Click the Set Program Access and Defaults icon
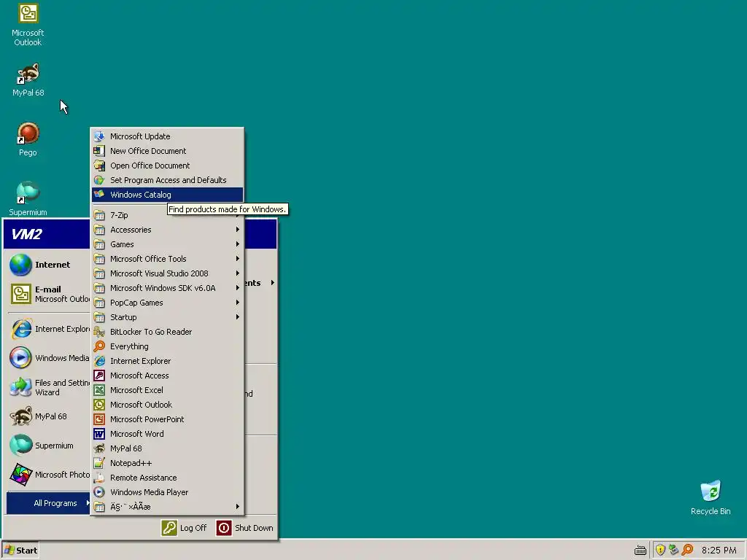Image resolution: width=747 pixels, height=560 pixels. click(x=99, y=180)
